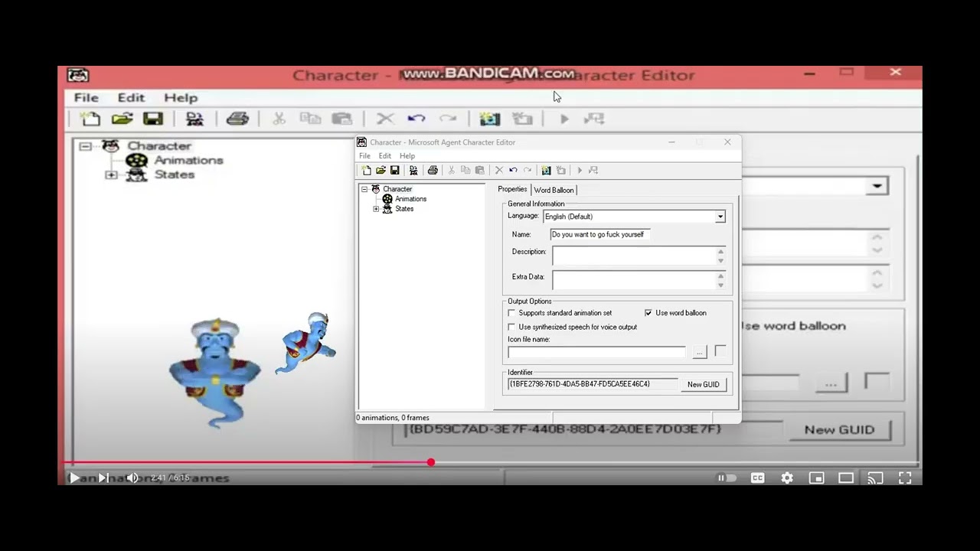This screenshot has width=980, height=551.
Task: Open File menu in large background editor
Action: pyautogui.click(x=86, y=98)
